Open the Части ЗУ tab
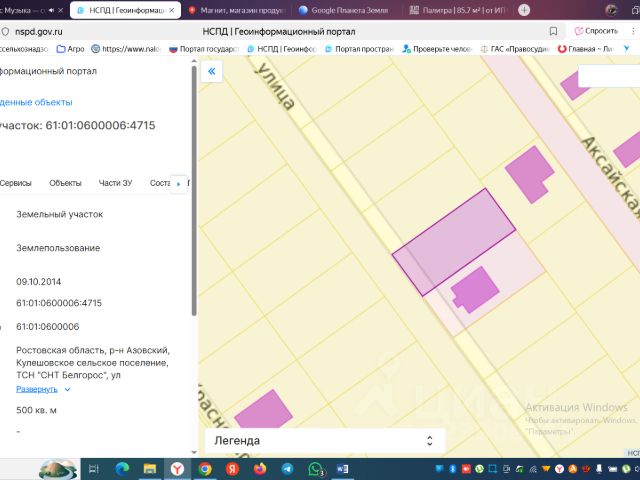The height and width of the screenshot is (480, 640). pos(116,183)
